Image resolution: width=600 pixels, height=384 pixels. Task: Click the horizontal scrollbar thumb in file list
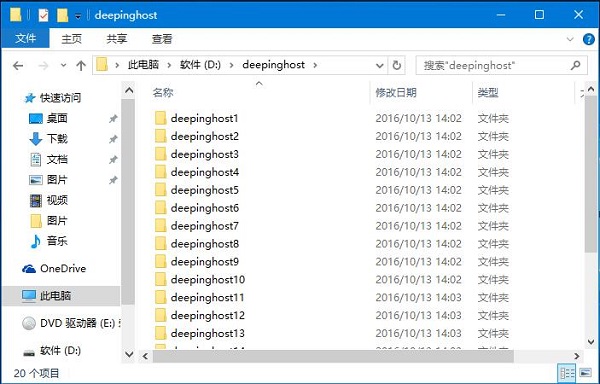pyautogui.click(x=333, y=356)
